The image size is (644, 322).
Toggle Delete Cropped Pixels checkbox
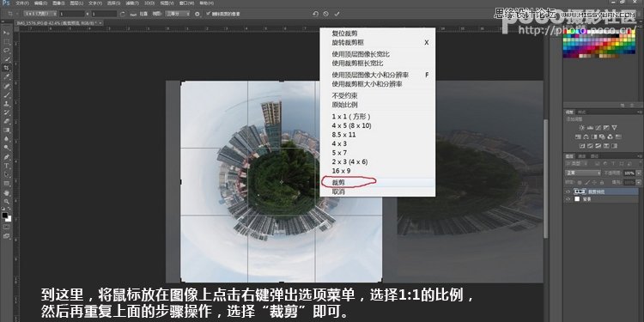click(x=209, y=14)
